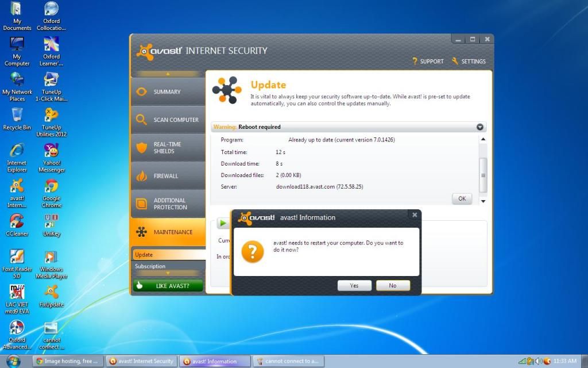Open LAC VIET mtd9 EVA shortcut

tap(17, 300)
